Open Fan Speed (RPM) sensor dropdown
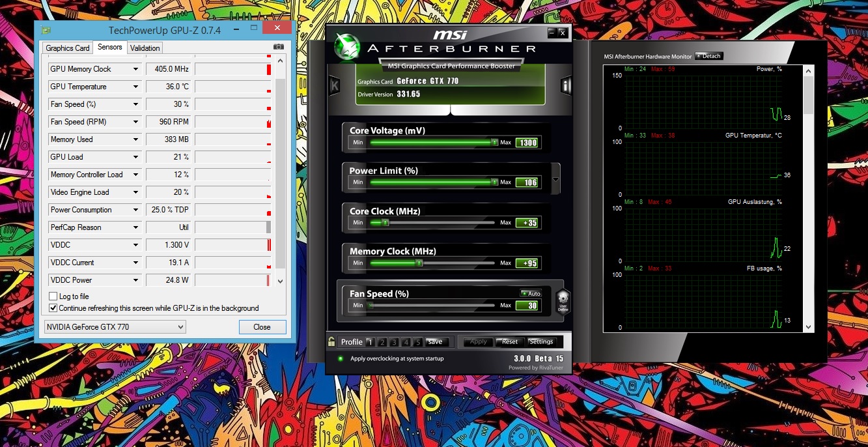This screenshot has height=447, width=868. click(x=136, y=122)
